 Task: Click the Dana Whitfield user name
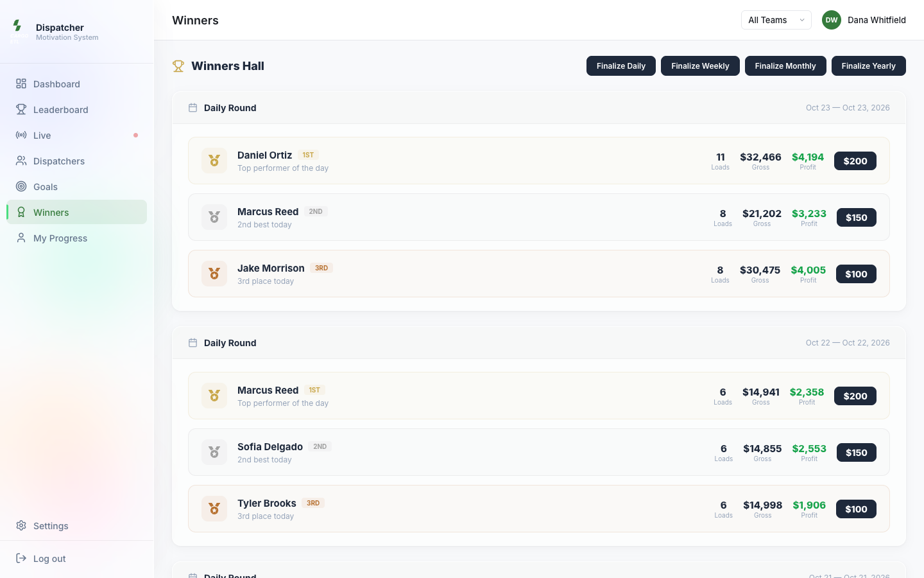point(877,20)
